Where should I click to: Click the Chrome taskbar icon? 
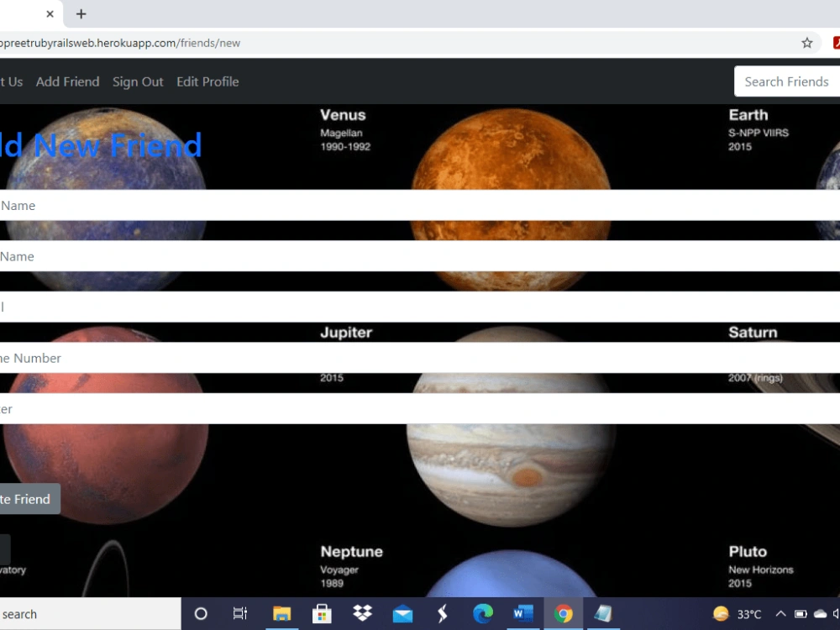point(563,613)
